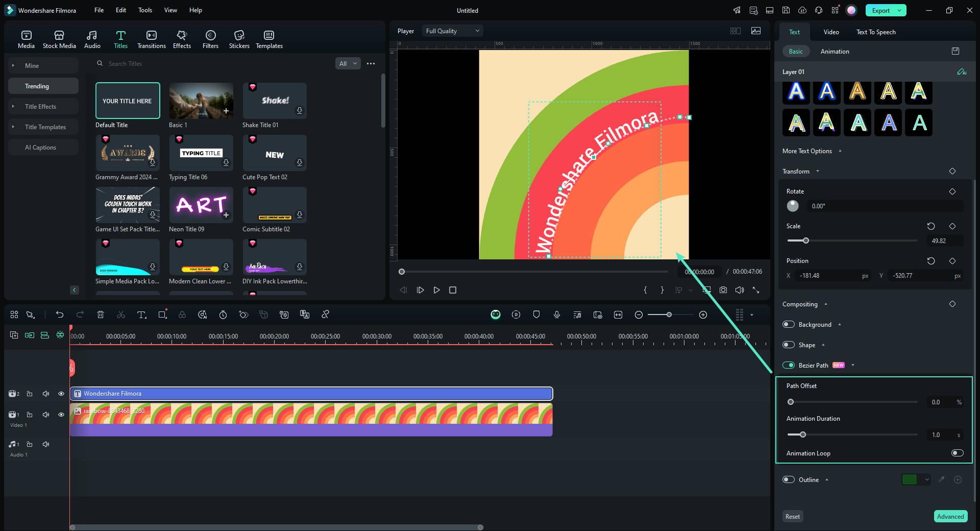Screen dimensions: 980x531
Task: Enable the Animation Loop toggle
Action: [x=957, y=453]
